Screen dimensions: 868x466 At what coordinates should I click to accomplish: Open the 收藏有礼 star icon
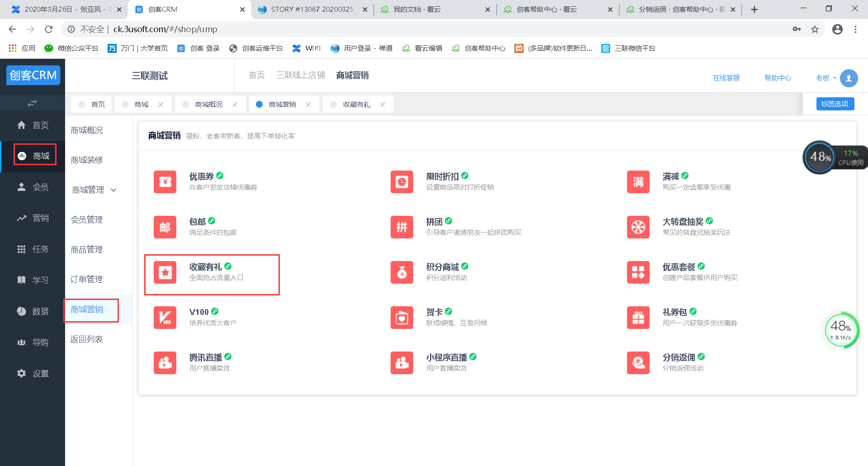click(x=165, y=272)
